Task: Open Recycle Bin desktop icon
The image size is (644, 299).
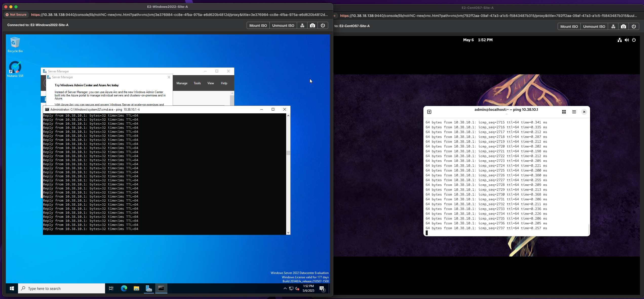Action: pyautogui.click(x=15, y=45)
